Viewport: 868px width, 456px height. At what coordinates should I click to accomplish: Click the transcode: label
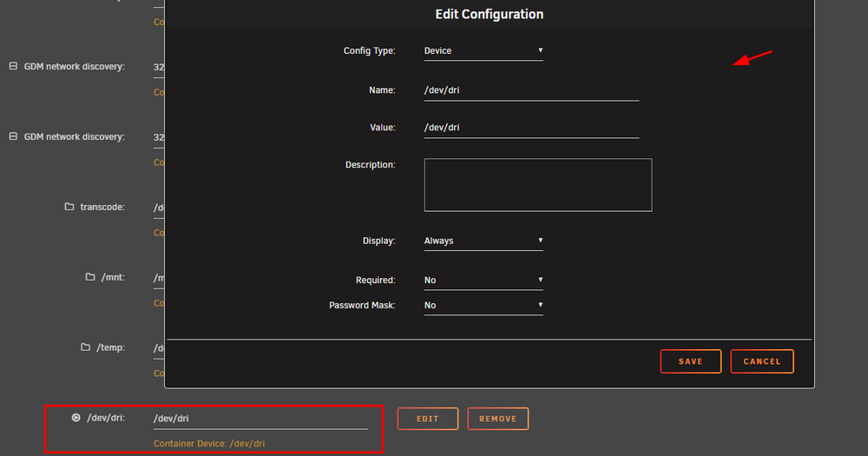102,208
